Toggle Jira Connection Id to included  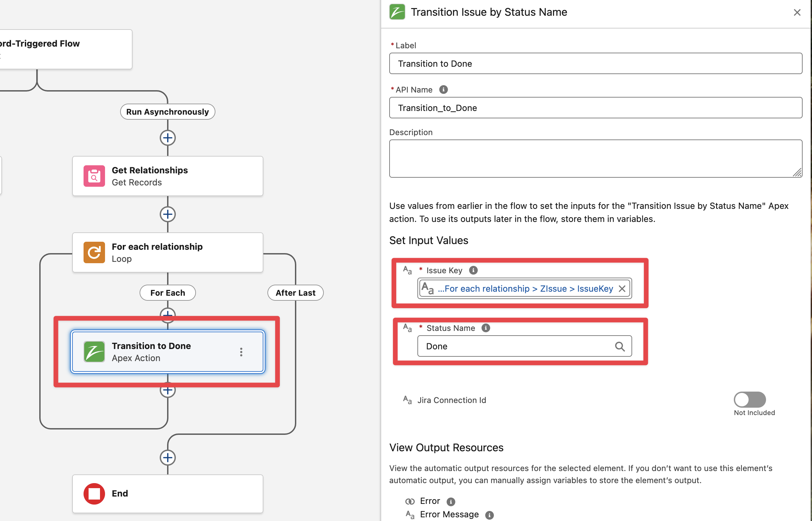click(x=749, y=400)
